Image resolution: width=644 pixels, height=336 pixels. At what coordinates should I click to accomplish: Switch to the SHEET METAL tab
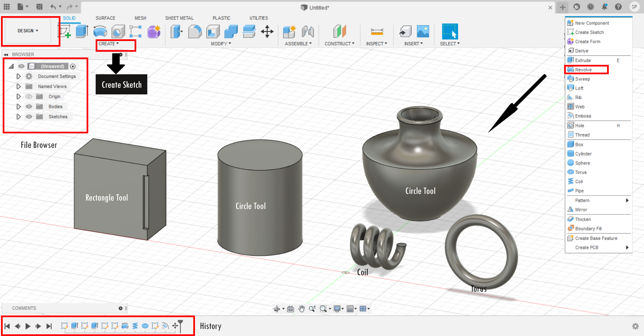point(180,18)
